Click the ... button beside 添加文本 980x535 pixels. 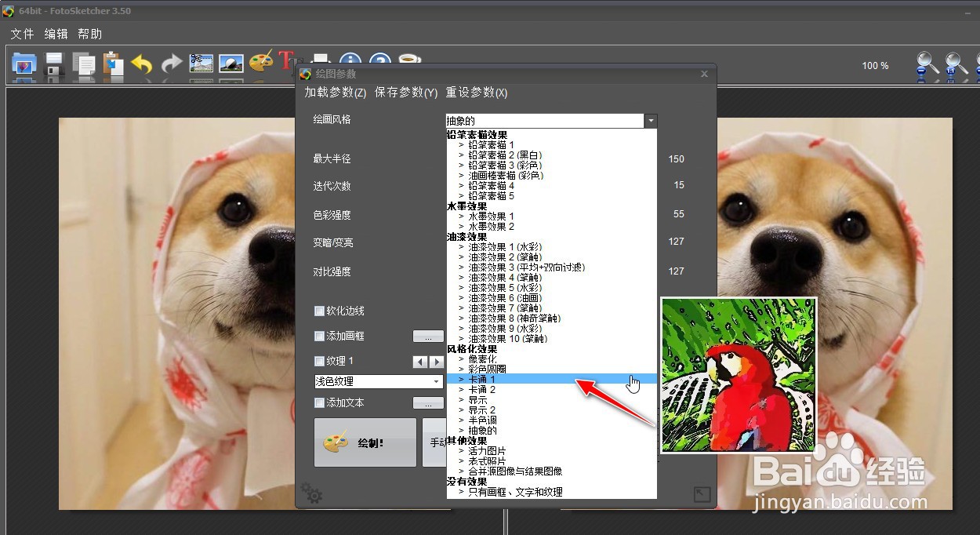coord(427,402)
